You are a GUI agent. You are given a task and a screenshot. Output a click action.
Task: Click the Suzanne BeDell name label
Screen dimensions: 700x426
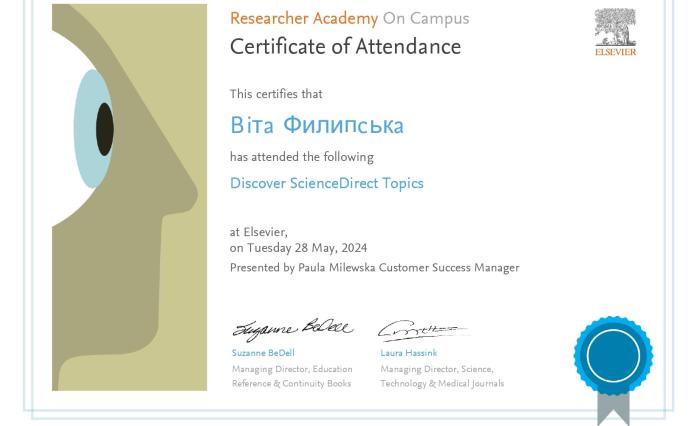tap(263, 353)
